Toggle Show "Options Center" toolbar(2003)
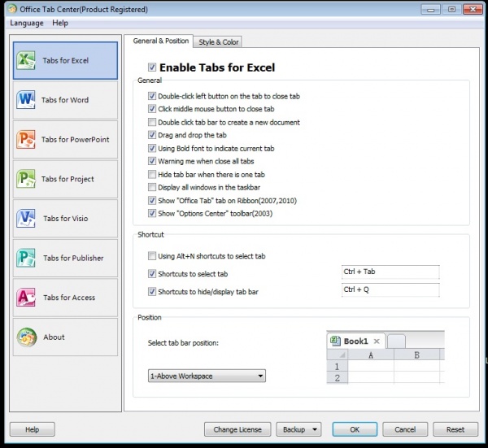The image size is (488, 448). point(152,213)
